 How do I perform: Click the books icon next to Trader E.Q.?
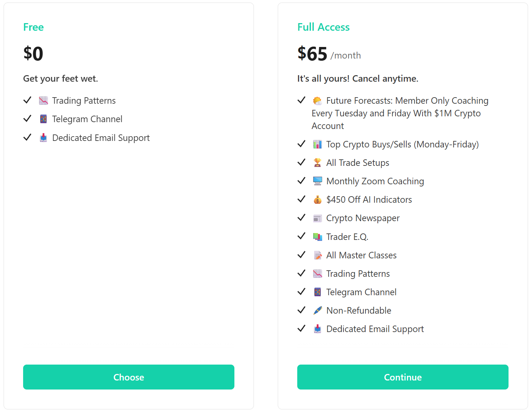[x=317, y=237]
